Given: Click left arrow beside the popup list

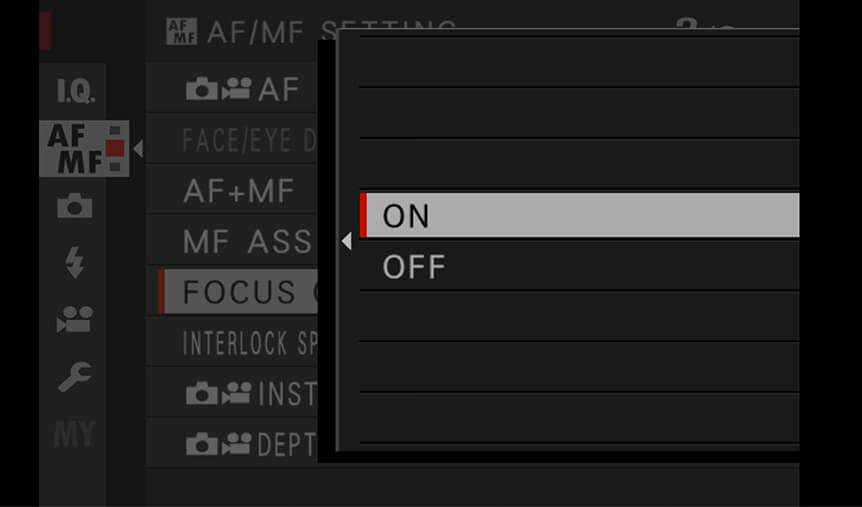Looking at the screenshot, I should click(x=346, y=241).
